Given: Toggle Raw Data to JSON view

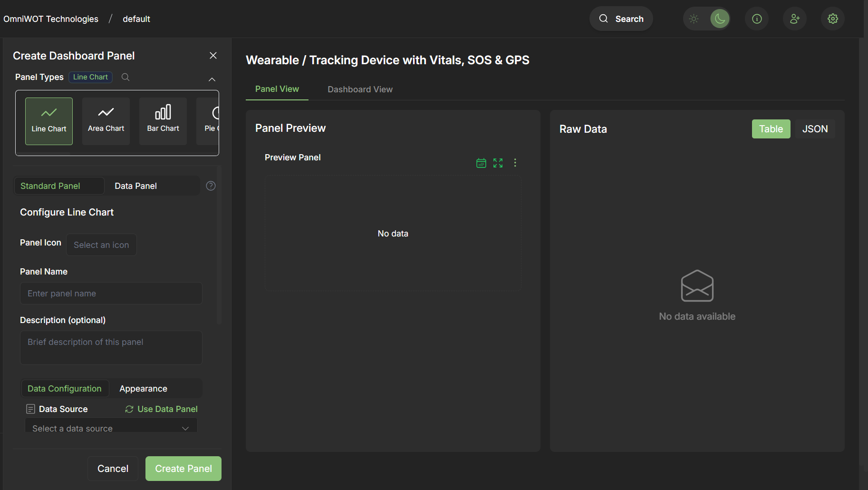Looking at the screenshot, I should click(x=815, y=128).
